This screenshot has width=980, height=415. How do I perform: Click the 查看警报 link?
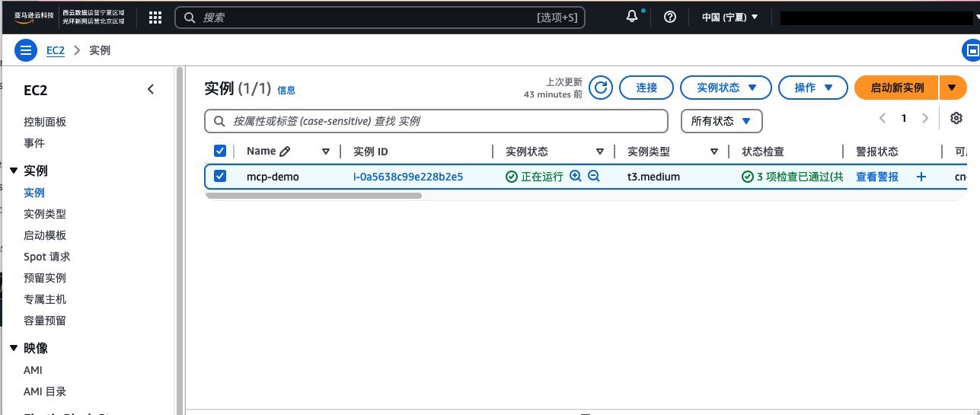tap(877, 177)
